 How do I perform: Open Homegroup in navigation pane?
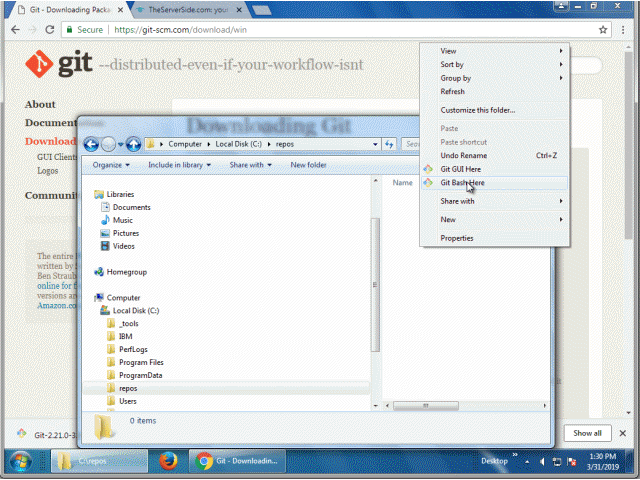click(127, 271)
